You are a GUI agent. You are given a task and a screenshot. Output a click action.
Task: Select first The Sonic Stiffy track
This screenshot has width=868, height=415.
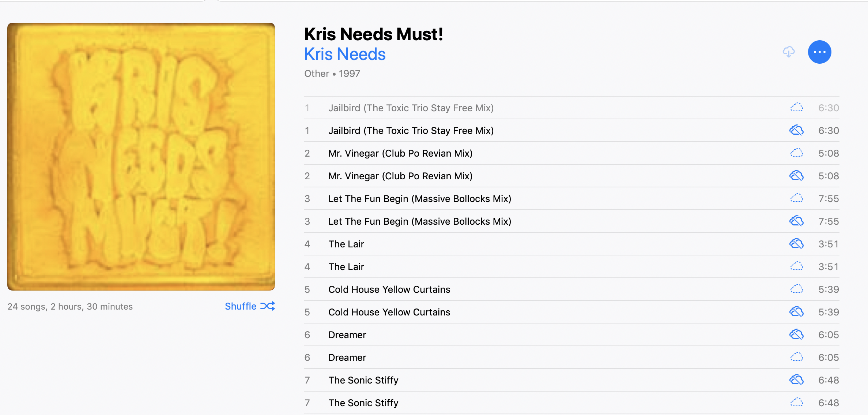(571, 380)
